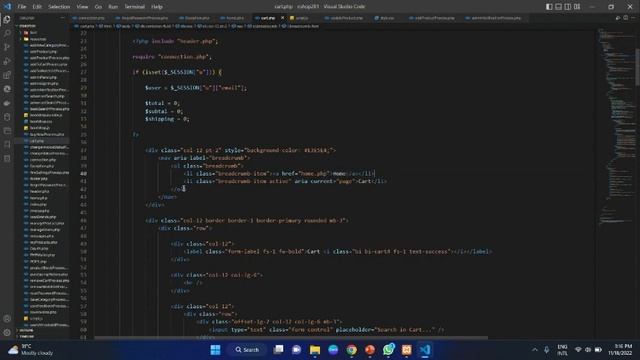
Task: Open the Extensions view
Action: 7,75
